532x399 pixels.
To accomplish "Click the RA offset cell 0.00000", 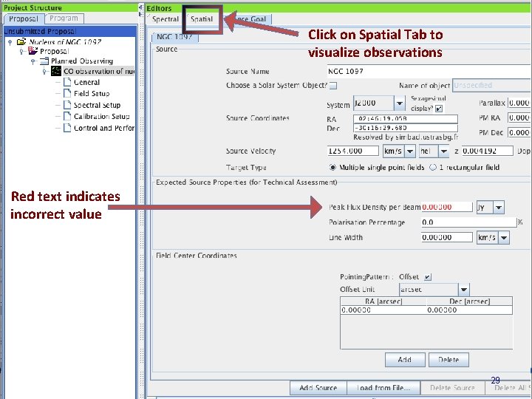I will (x=383, y=310).
